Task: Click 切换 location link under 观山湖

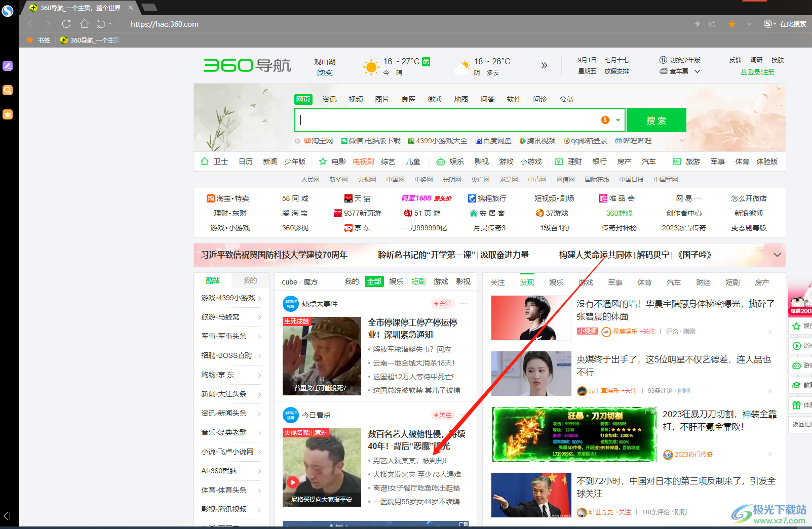Action: (325, 73)
